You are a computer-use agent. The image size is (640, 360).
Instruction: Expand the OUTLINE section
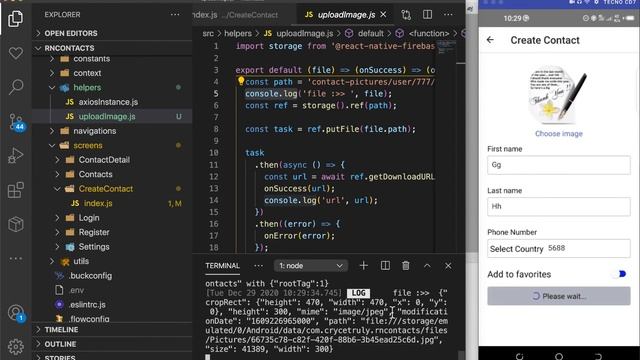(112, 344)
